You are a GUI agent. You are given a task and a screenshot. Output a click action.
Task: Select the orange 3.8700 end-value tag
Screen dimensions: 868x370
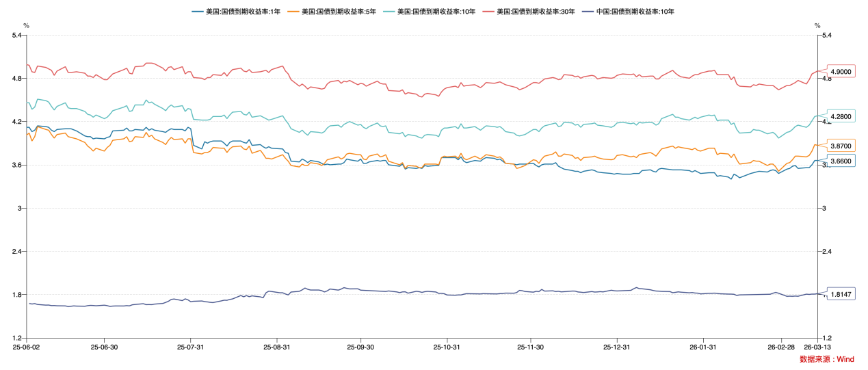tap(841, 146)
